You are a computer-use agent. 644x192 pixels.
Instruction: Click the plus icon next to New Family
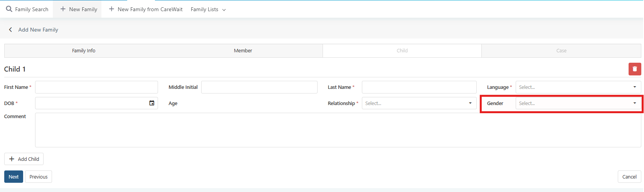click(x=63, y=9)
